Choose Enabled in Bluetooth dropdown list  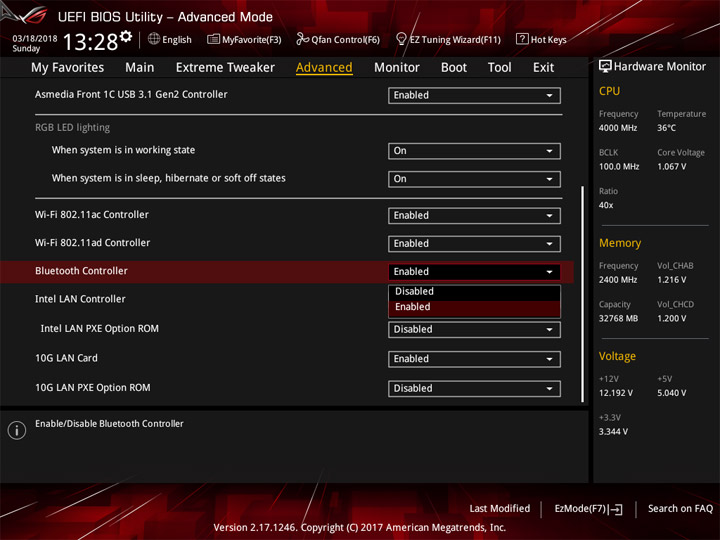coord(474,307)
